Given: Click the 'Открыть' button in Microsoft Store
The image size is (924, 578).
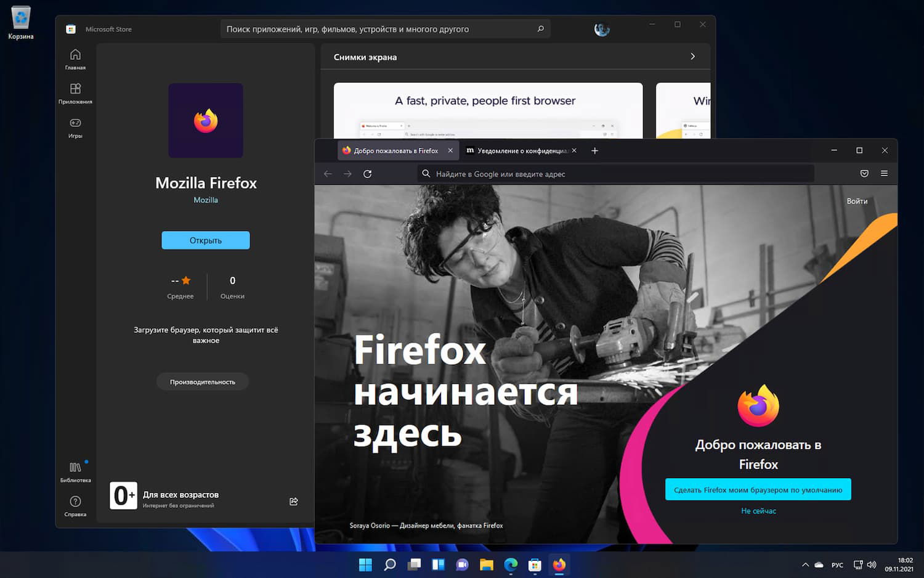Looking at the screenshot, I should click(x=206, y=240).
